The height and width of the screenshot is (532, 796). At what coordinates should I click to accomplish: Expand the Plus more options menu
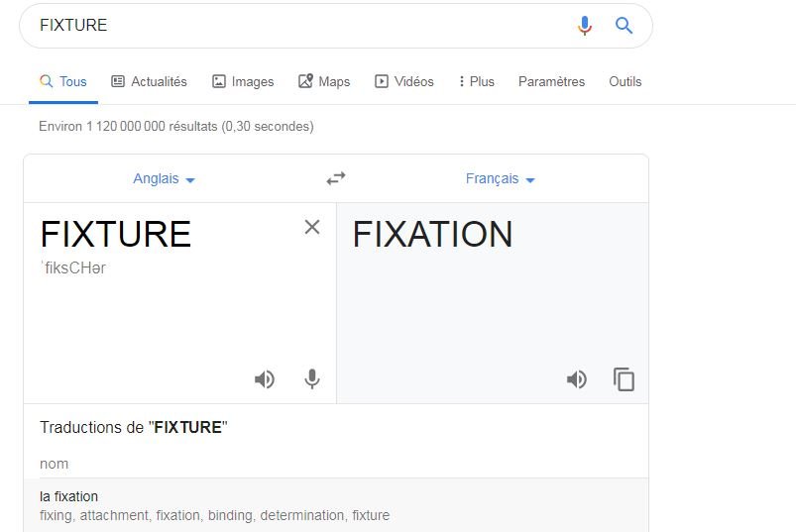tap(476, 81)
